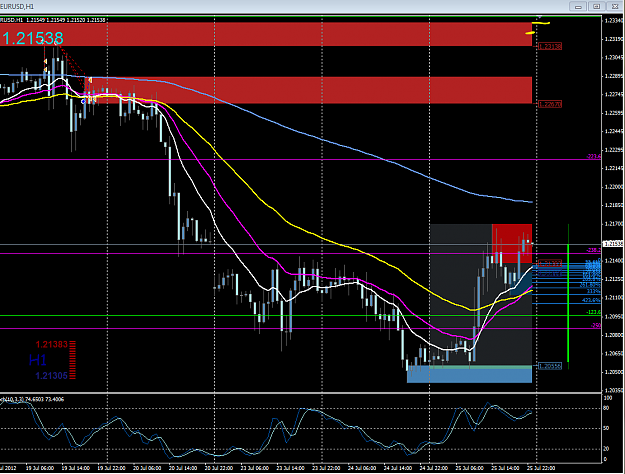Select the 1.23138 red zone price label
This screenshot has width=625, height=474.
point(550,47)
